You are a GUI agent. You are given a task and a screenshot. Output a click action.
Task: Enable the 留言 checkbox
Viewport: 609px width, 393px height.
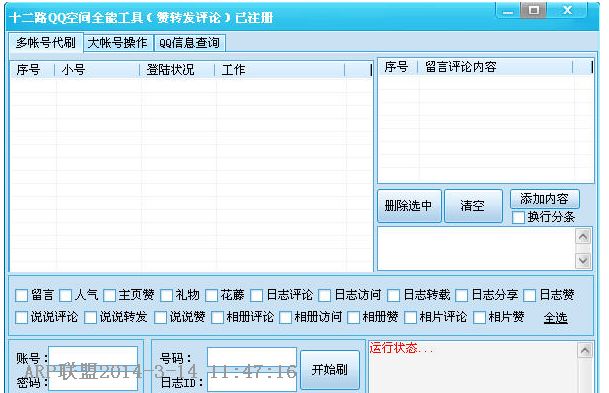coord(22,295)
